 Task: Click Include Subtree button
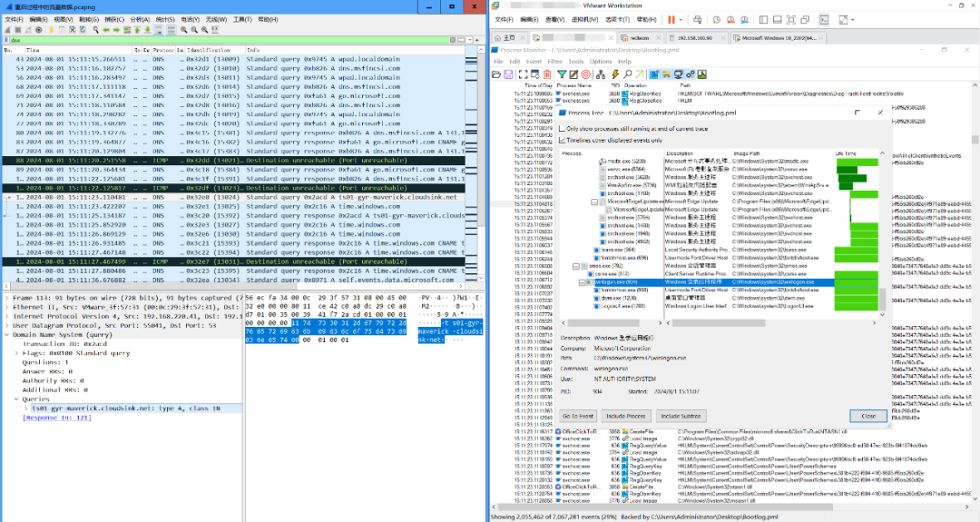pyautogui.click(x=681, y=417)
